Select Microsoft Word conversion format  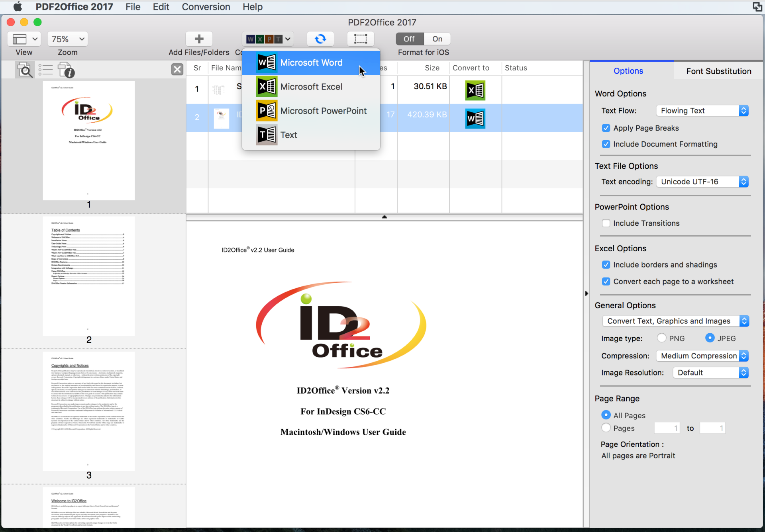point(311,62)
